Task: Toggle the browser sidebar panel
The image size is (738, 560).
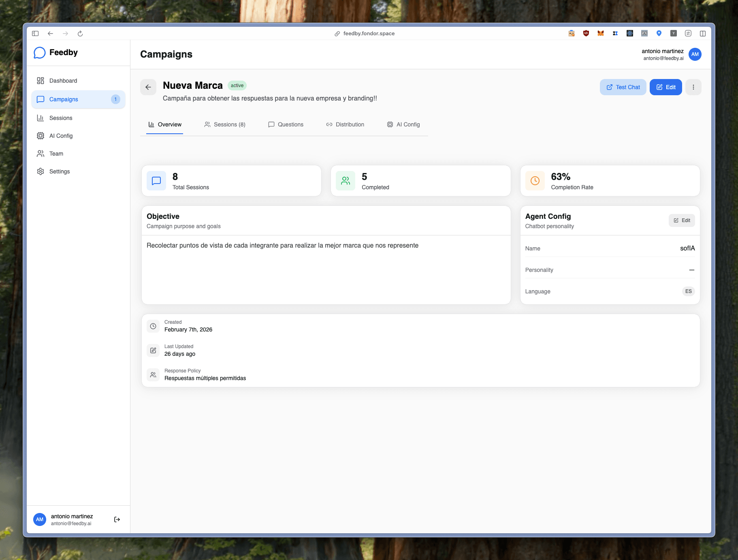Action: tap(35, 33)
